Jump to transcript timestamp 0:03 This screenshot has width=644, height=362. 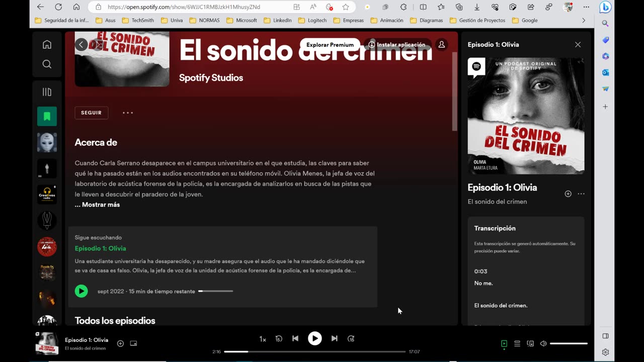pos(480,271)
